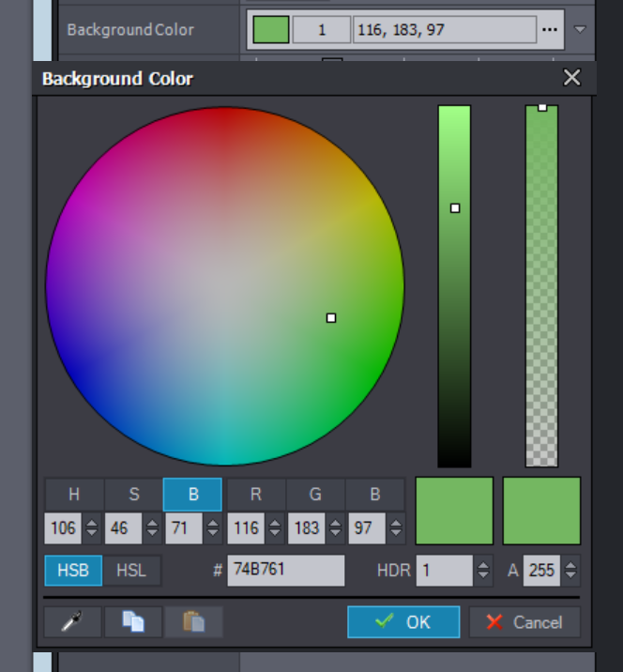The image size is (623, 672).
Task: Pick a color with the eyedropper tool
Action: click(72, 621)
